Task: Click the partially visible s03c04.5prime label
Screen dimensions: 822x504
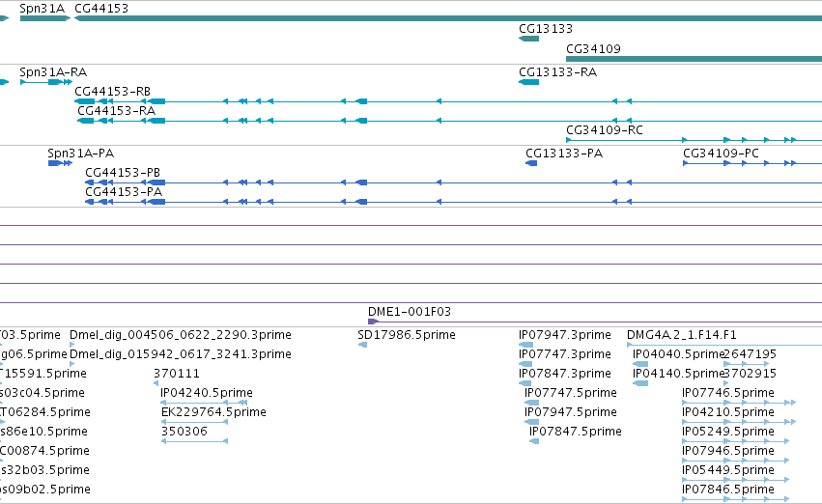Action: 43,393
